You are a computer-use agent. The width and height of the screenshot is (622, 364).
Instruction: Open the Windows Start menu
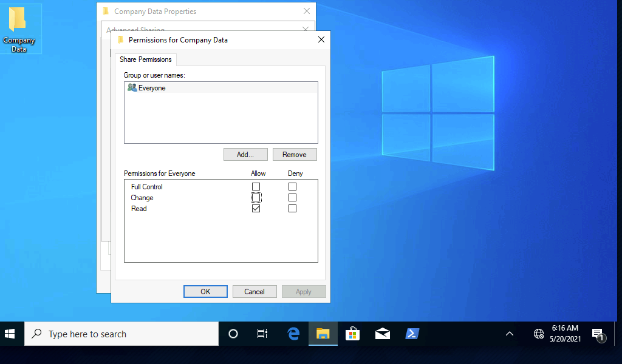tap(10, 334)
